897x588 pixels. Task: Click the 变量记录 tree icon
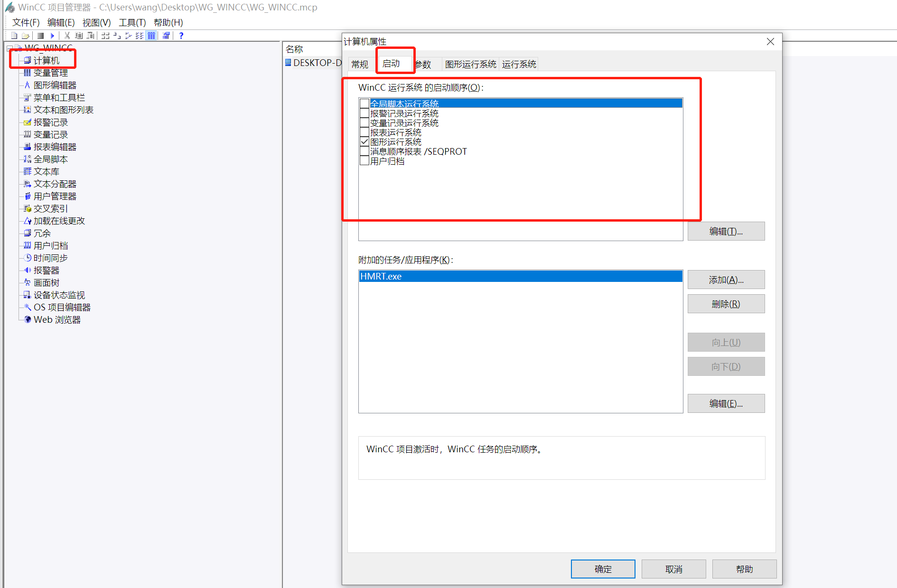point(28,134)
